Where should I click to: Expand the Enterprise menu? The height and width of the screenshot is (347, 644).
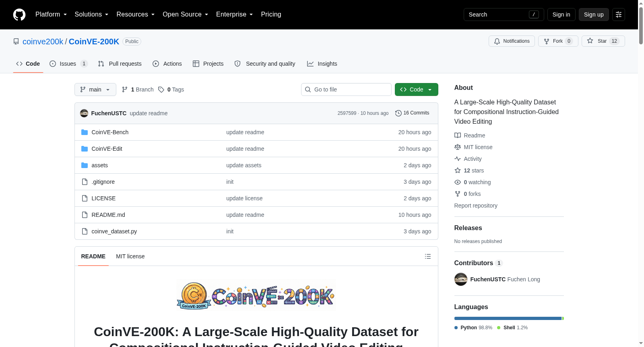[x=235, y=15]
